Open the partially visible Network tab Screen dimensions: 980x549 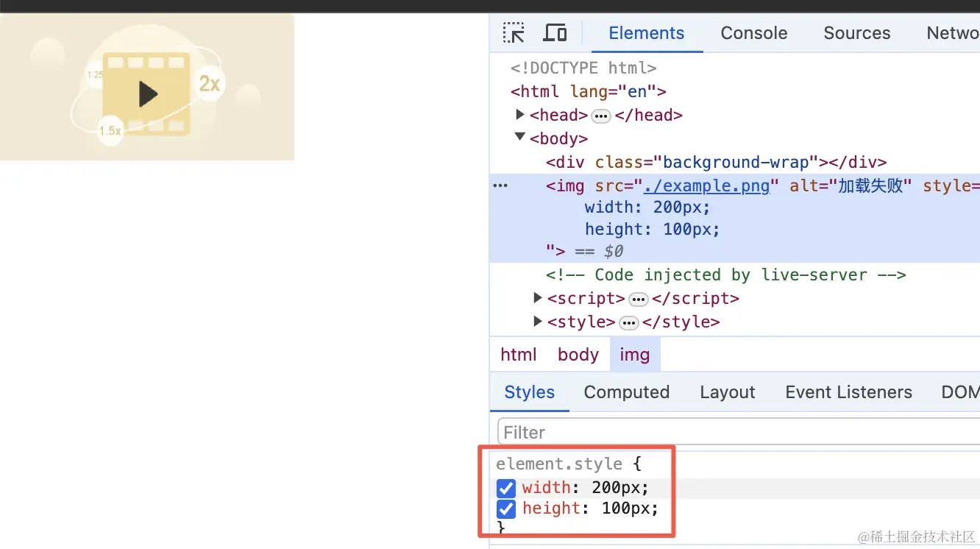[x=953, y=33]
